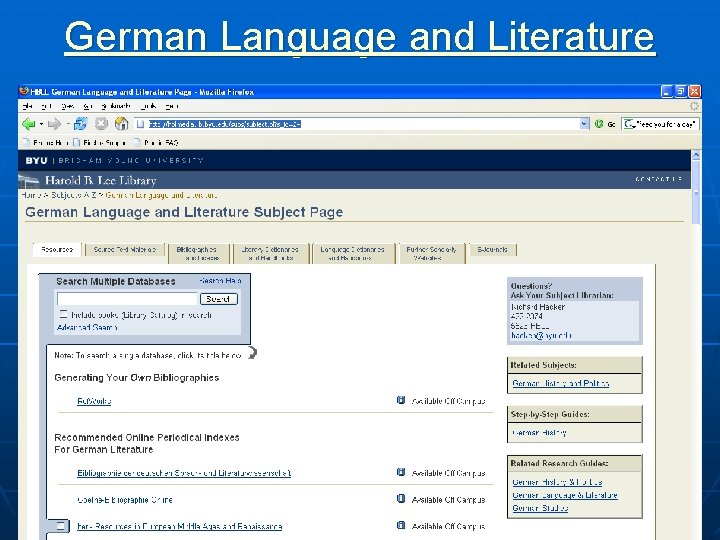Open the Home page icon in toolbar
The image size is (720, 540).
[x=122, y=124]
